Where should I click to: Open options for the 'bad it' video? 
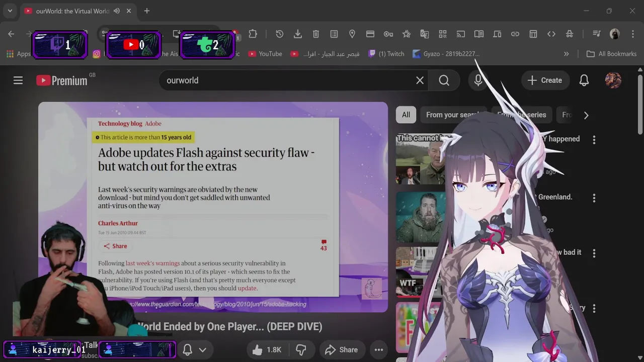click(594, 253)
